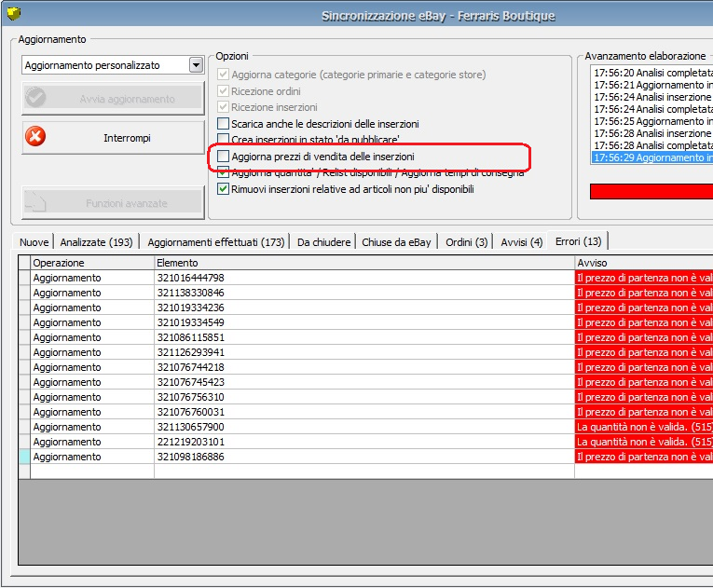This screenshot has height=588, width=713.
Task: Click the prezzo error for 321098186886
Action: [644, 457]
